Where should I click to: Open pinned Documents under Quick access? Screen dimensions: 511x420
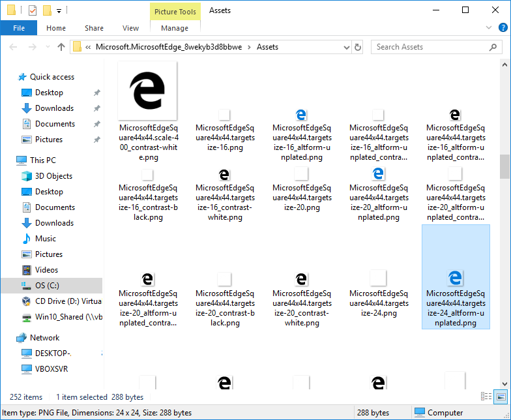(55, 124)
